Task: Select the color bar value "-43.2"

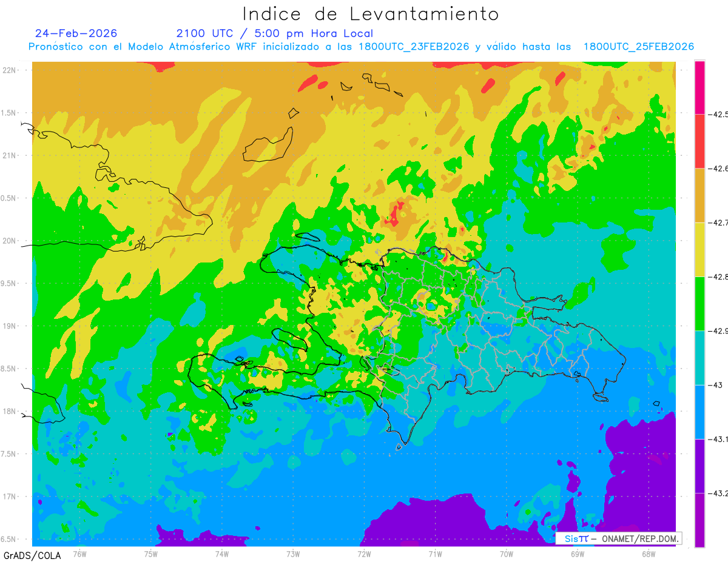Action: tap(718, 493)
